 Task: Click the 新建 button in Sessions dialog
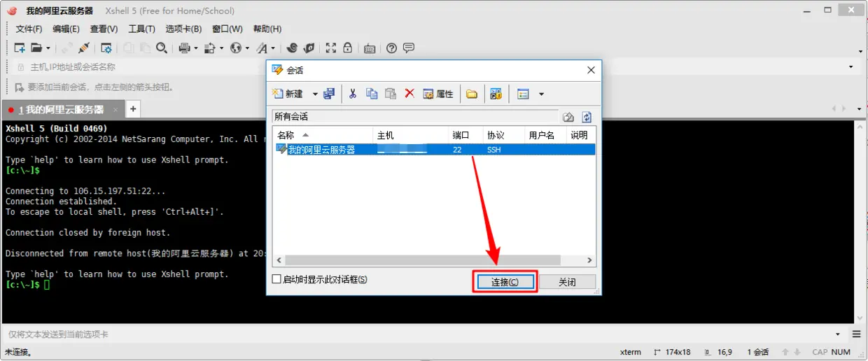[x=288, y=94]
